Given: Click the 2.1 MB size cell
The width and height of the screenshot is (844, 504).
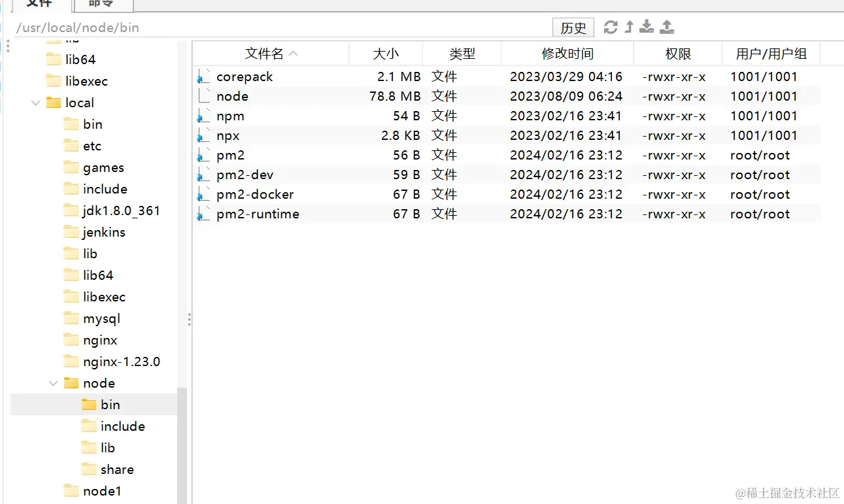Looking at the screenshot, I should [x=399, y=77].
